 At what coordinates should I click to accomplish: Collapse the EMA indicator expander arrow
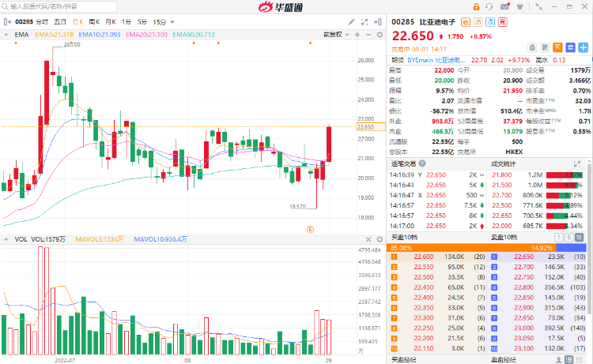[x=6, y=35]
